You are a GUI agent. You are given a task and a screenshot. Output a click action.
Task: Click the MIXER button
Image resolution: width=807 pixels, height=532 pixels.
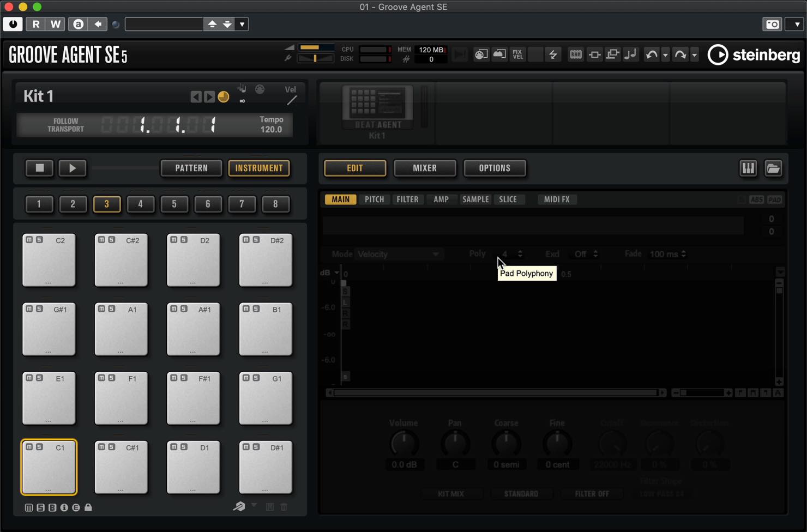(425, 168)
